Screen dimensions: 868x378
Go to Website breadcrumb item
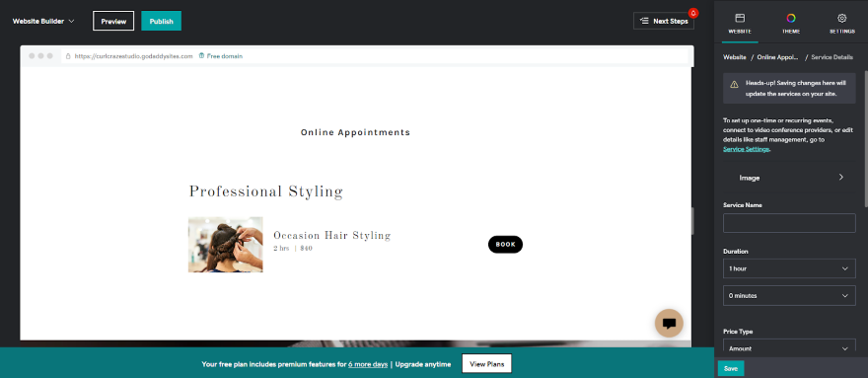coord(734,57)
